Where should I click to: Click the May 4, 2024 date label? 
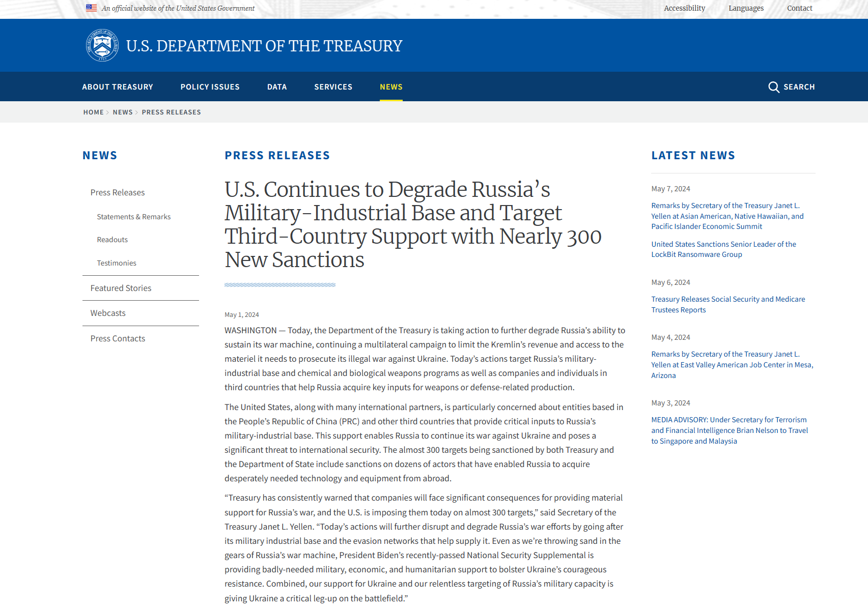coord(671,337)
